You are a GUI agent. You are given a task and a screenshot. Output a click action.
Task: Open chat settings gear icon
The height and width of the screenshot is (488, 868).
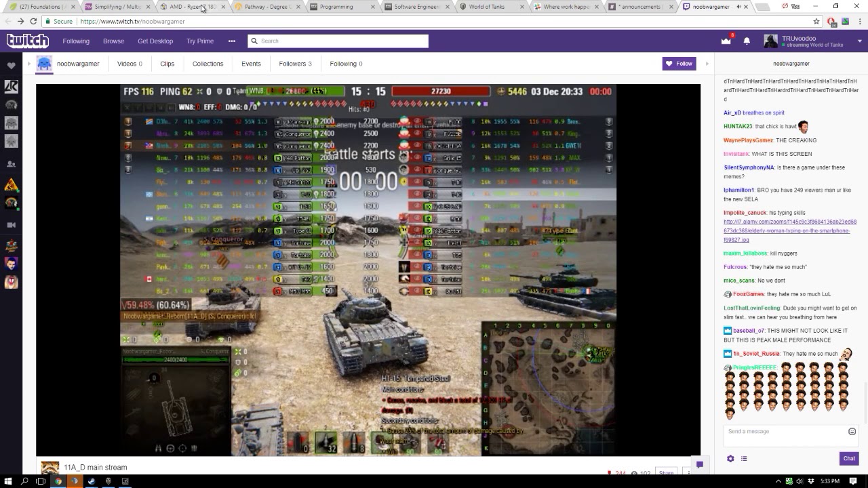730,459
